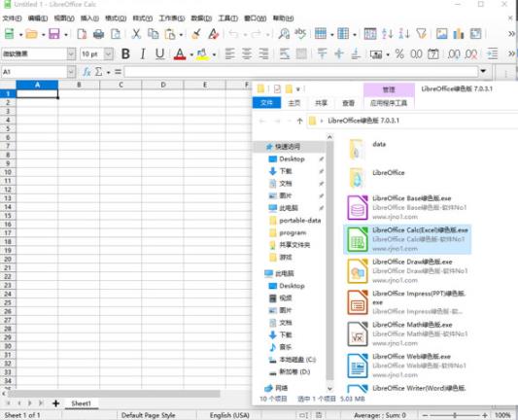Click the Sort ascending icon

tap(387, 34)
